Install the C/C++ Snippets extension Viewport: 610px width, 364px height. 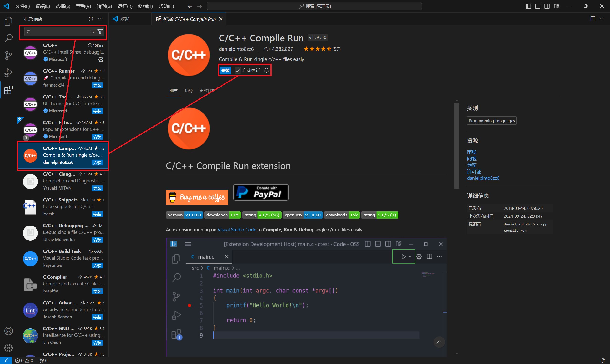pos(97,214)
